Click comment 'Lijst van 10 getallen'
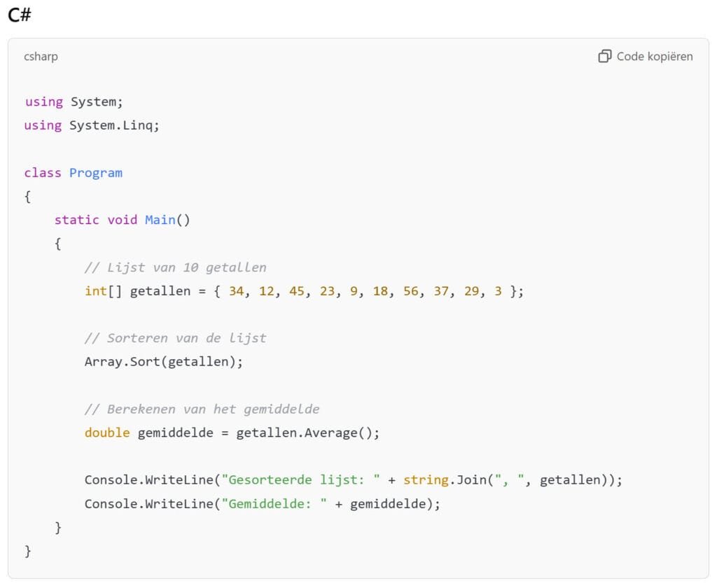Viewport: 717px width, 588px height. click(175, 267)
